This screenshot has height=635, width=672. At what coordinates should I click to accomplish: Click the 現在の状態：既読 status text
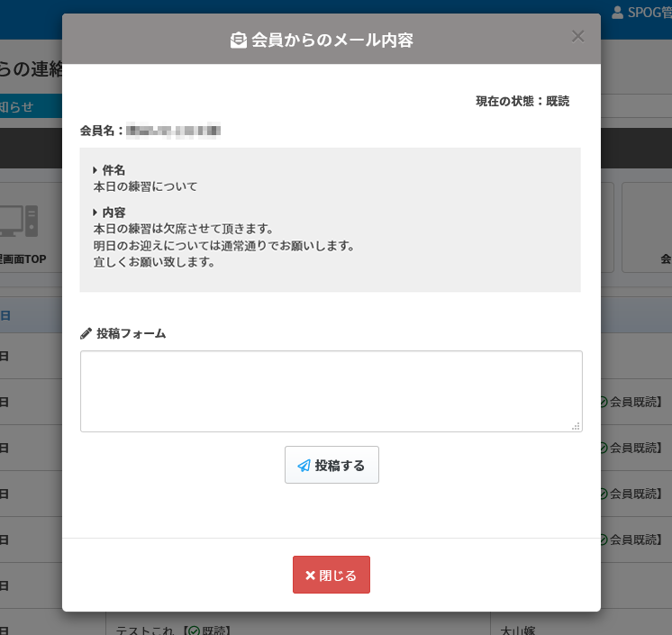522,101
